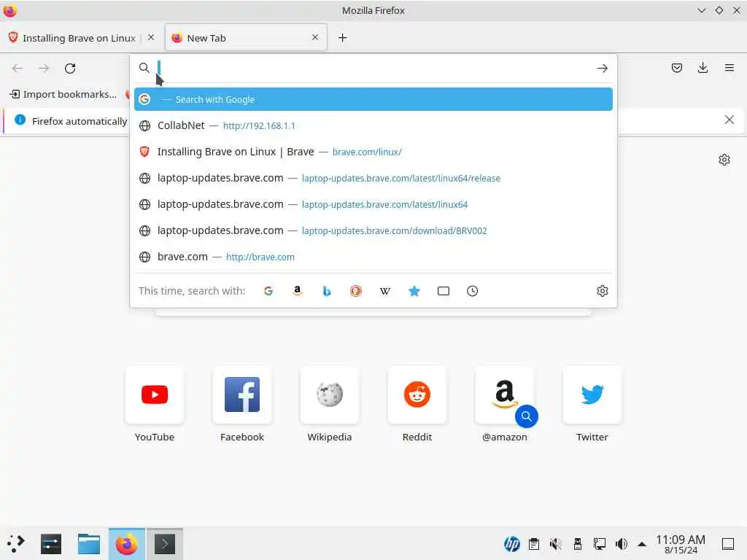Open Installing Brave on Linux suggestion
The height and width of the screenshot is (560, 747).
pos(373,152)
